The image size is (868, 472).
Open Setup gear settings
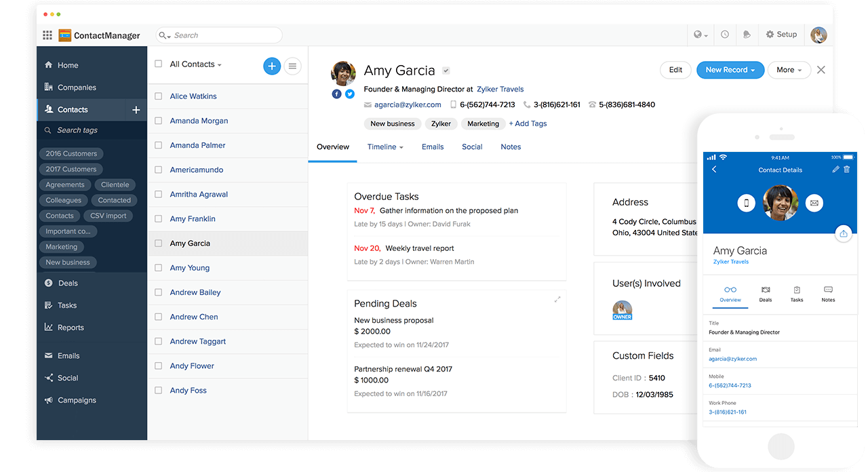[781, 35]
